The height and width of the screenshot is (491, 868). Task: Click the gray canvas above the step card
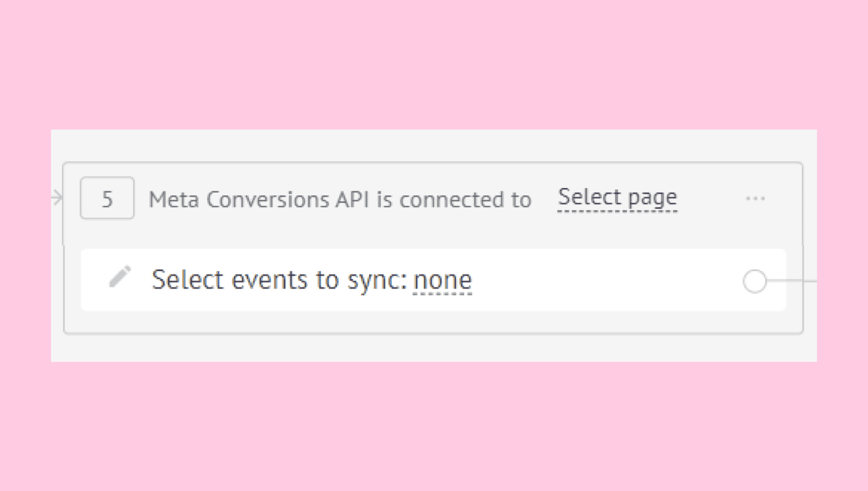coord(434,145)
